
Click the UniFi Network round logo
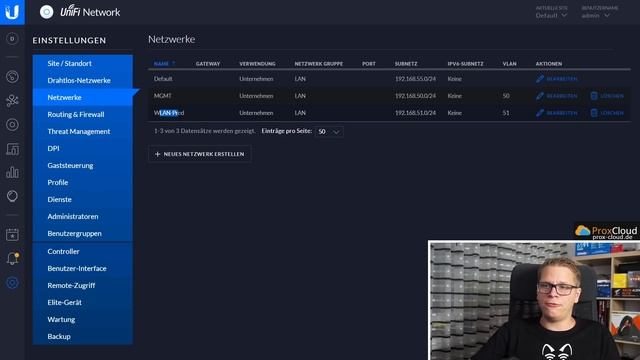click(47, 12)
